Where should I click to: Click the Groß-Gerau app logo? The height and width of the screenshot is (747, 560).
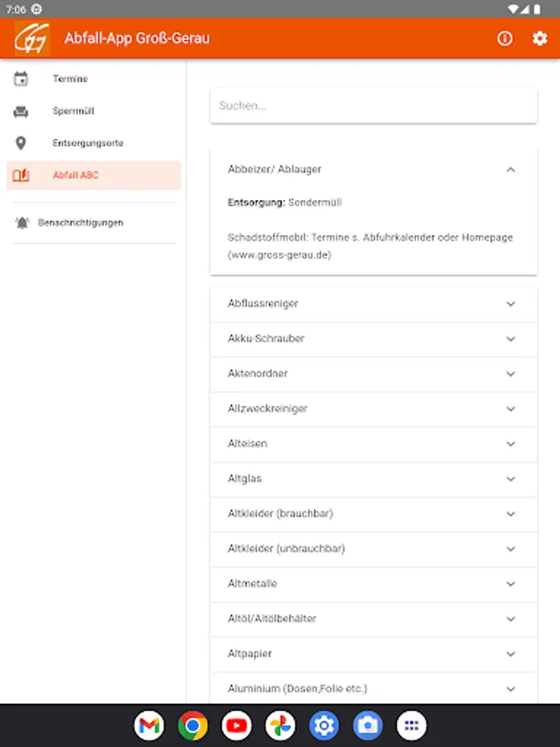tap(32, 38)
